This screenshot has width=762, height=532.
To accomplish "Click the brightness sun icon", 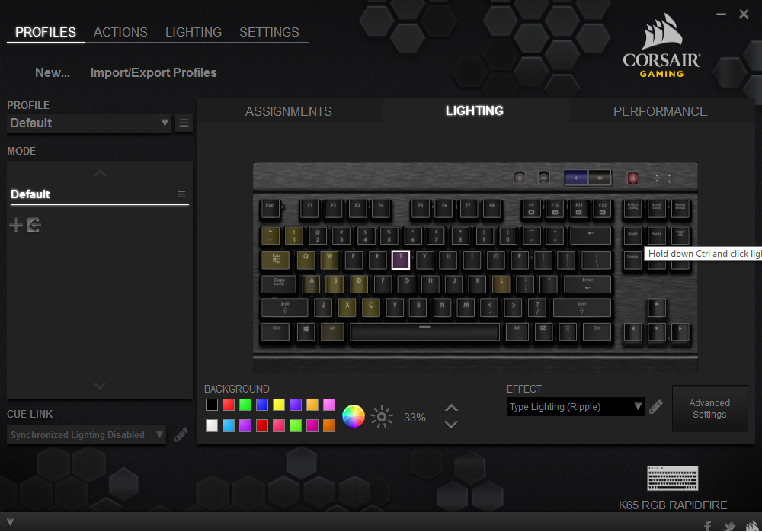I will [382, 416].
